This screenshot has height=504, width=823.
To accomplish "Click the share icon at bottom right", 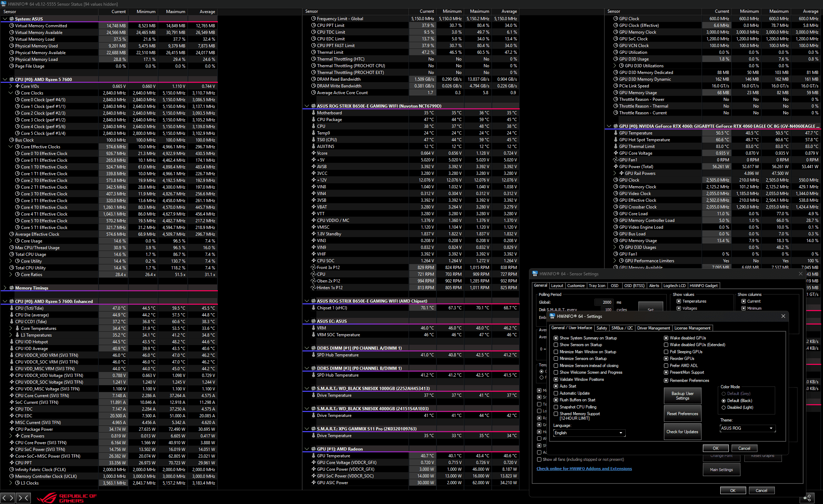I will coord(807,498).
